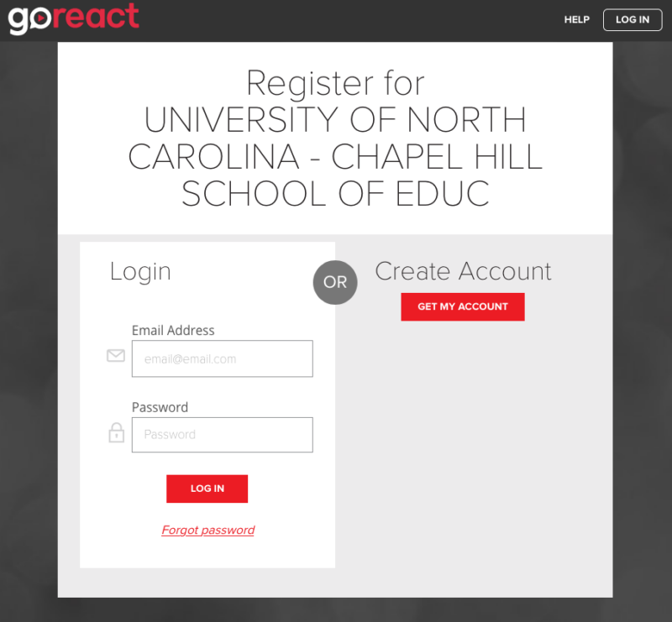
Task: Click the Create Account heading
Action: 463,271
